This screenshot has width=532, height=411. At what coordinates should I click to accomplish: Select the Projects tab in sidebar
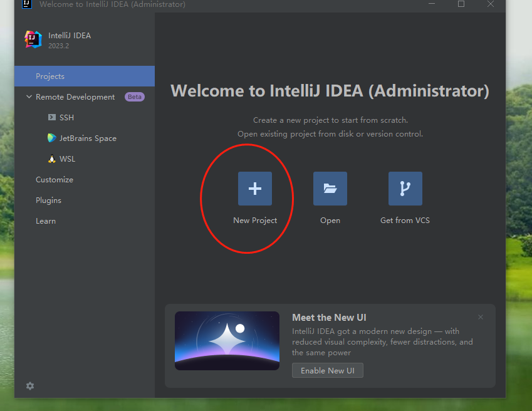click(50, 76)
